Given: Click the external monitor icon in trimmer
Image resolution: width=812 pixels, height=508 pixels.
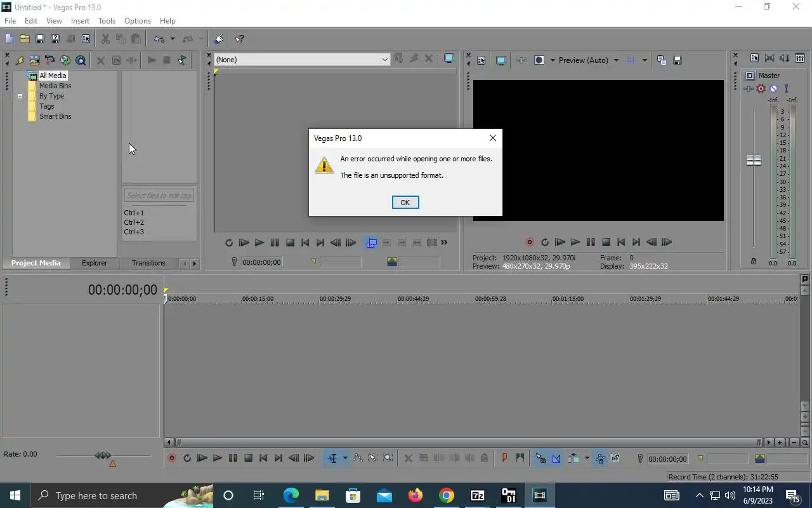Looking at the screenshot, I should point(449,59).
